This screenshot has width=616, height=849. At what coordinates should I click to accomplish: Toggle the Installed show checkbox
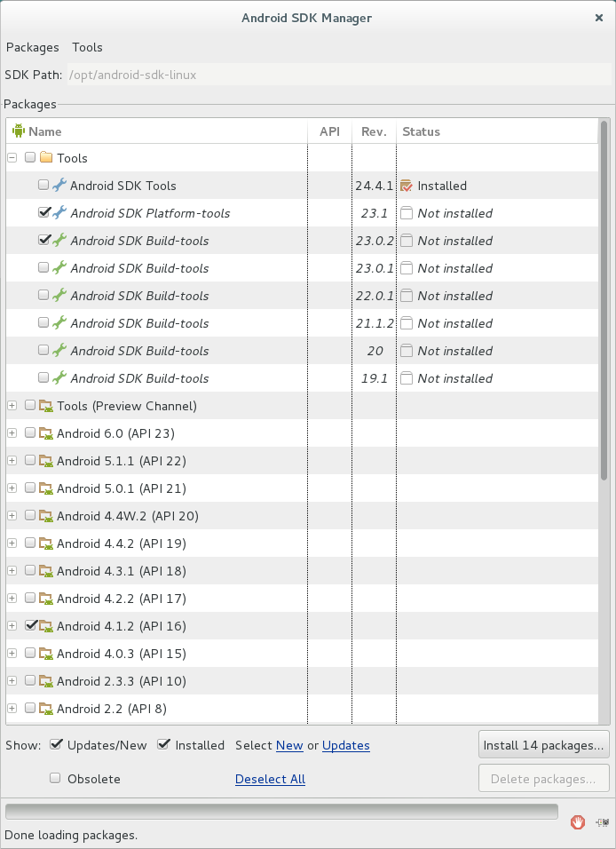click(x=163, y=744)
